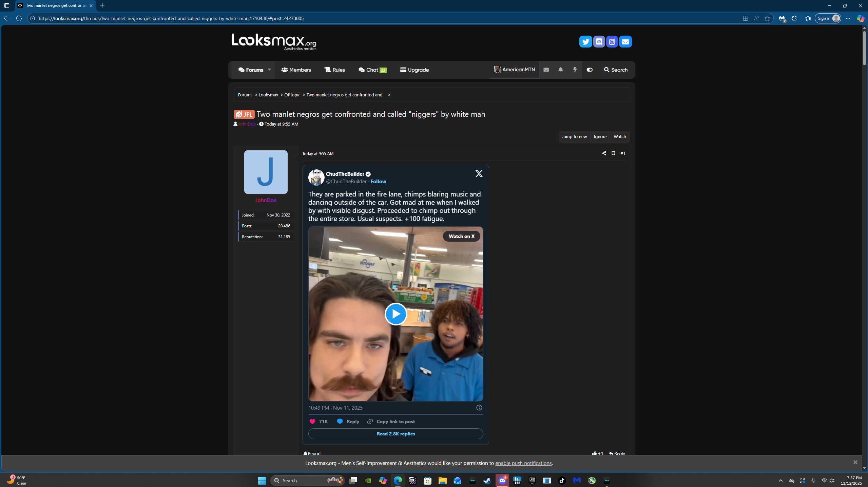This screenshot has height=487, width=868.
Task: Play the embedded Kroger video
Action: click(x=395, y=314)
